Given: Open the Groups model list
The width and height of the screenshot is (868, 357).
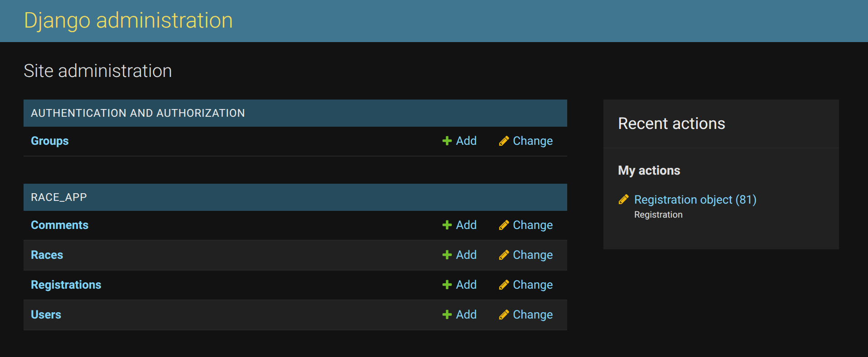Looking at the screenshot, I should click(50, 141).
